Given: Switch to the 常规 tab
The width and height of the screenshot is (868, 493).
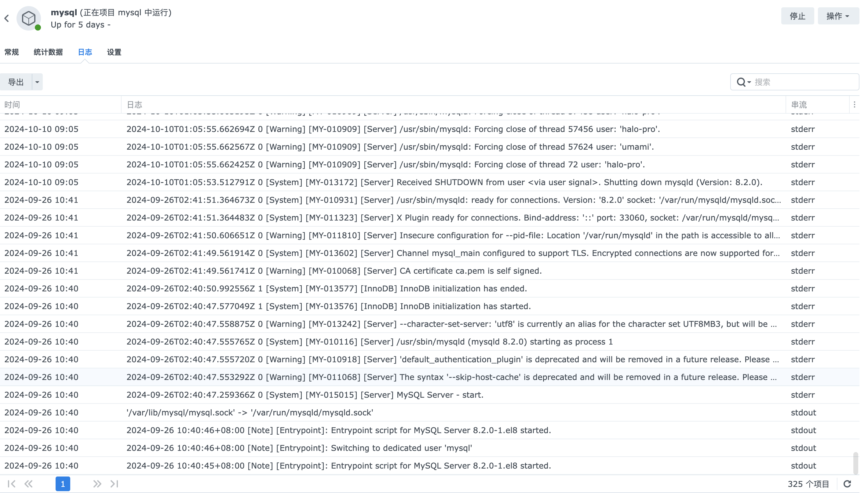Looking at the screenshot, I should tap(12, 52).
